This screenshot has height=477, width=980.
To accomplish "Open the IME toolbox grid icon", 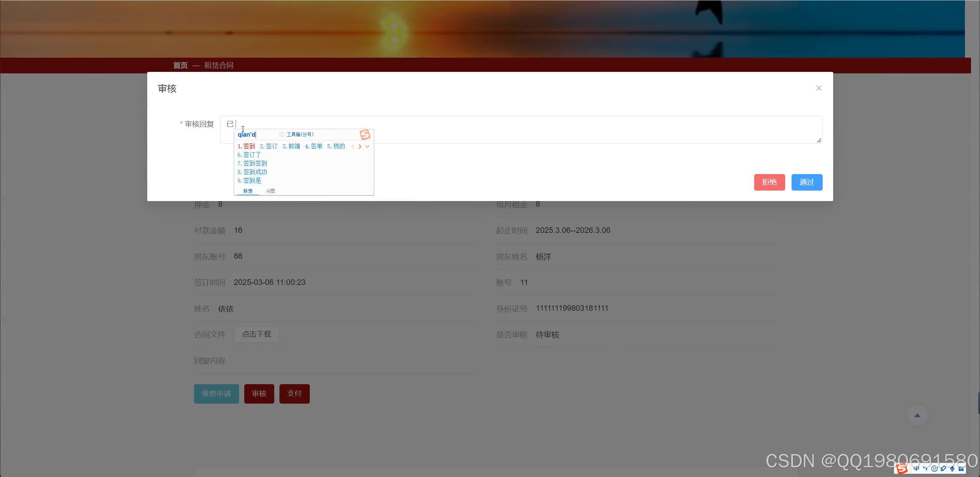I will click(961, 469).
